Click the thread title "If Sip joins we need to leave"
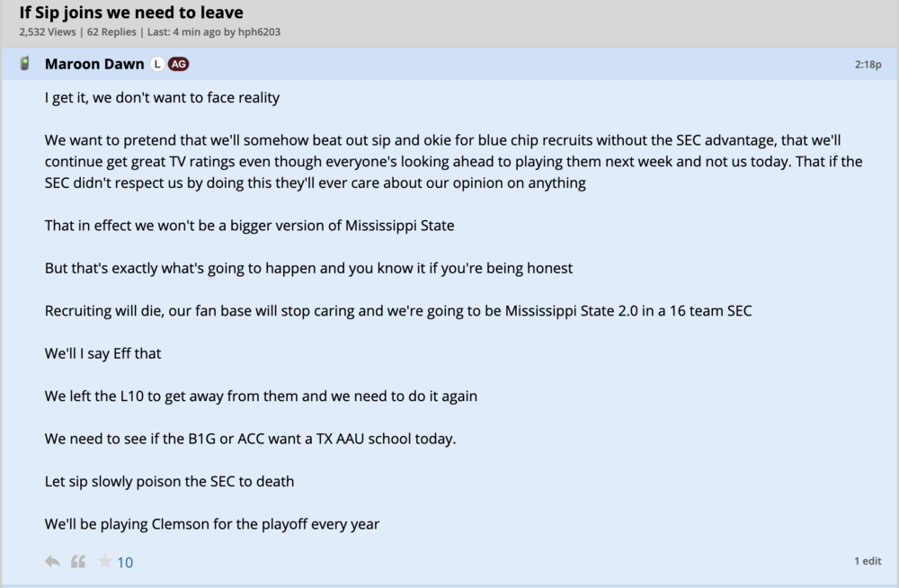This screenshot has width=899, height=588. (131, 13)
